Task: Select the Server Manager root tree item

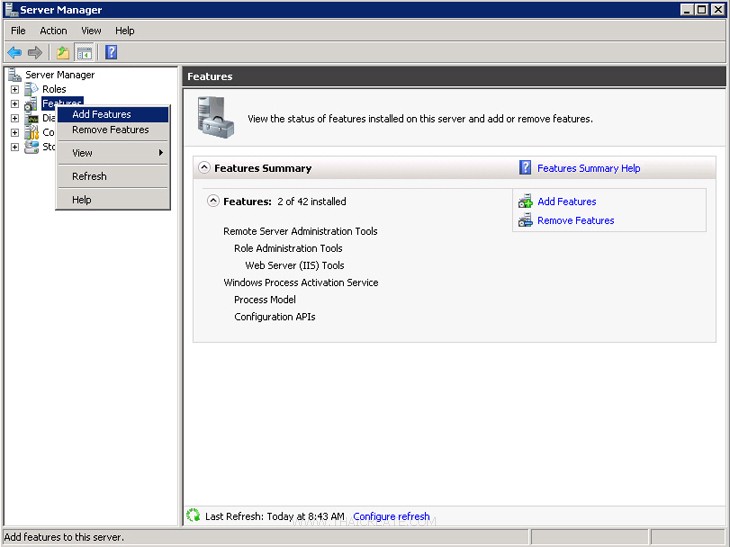Action: pos(60,75)
